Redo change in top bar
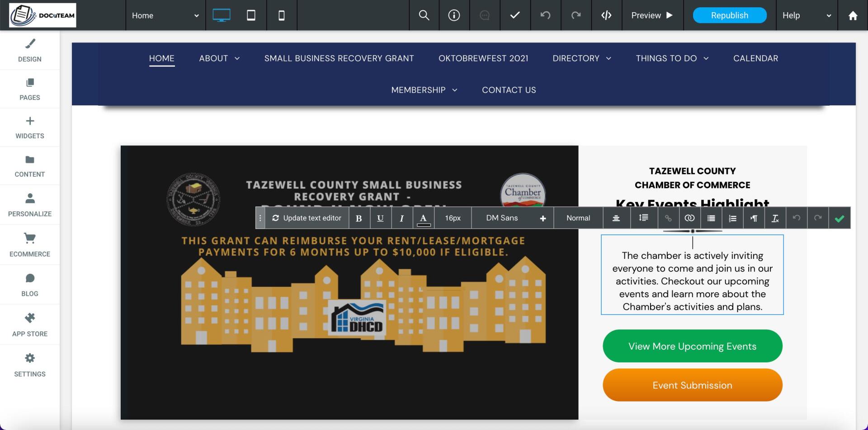The image size is (868, 430). click(576, 15)
